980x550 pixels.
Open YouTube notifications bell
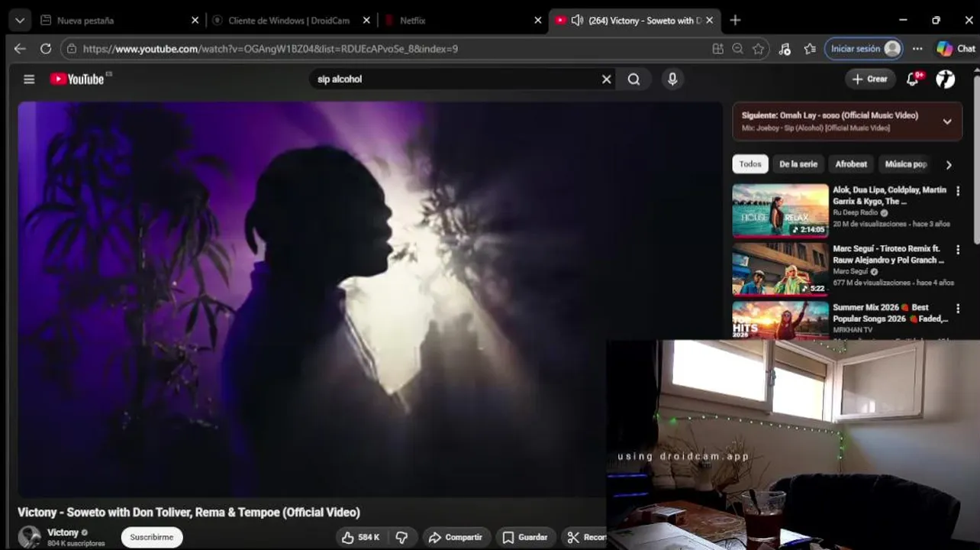tap(913, 79)
